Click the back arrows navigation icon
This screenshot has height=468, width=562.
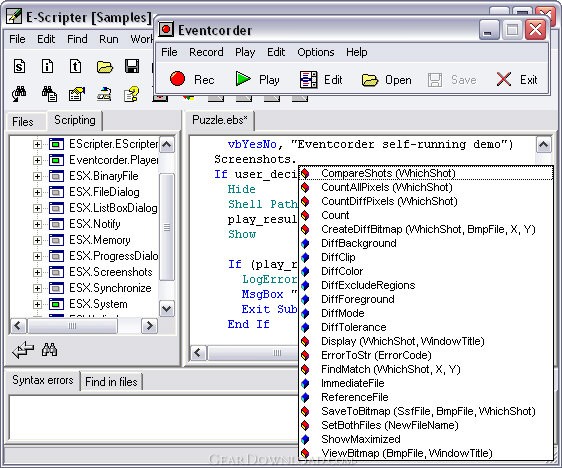pos(23,350)
